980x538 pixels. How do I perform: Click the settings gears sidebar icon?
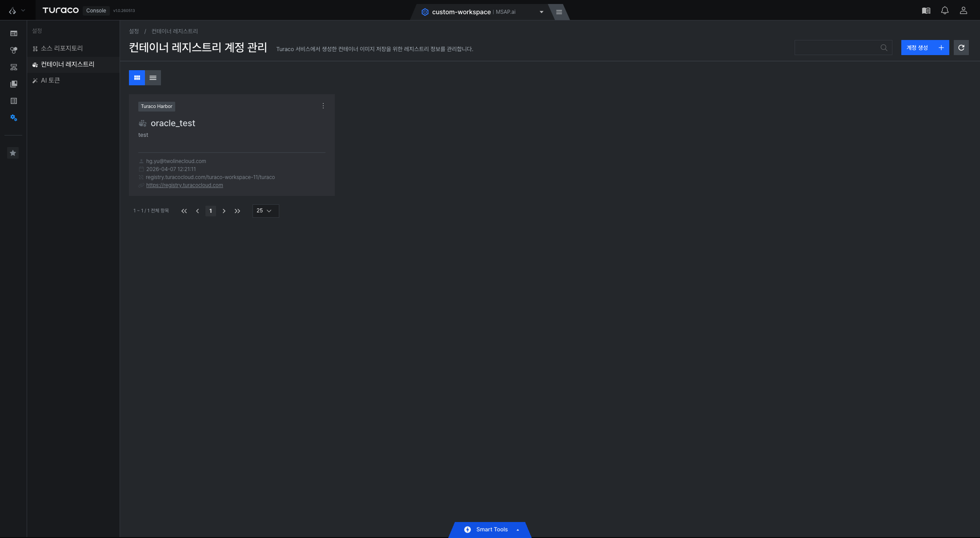tap(14, 118)
